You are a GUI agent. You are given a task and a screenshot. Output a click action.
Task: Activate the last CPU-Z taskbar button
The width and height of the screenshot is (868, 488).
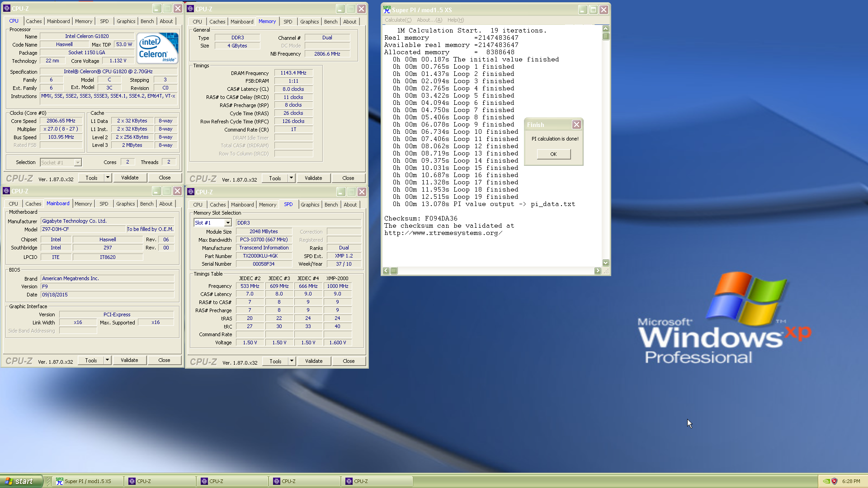(x=377, y=481)
